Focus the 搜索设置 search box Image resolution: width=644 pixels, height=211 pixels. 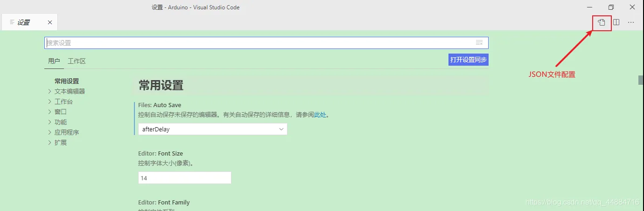click(x=266, y=43)
